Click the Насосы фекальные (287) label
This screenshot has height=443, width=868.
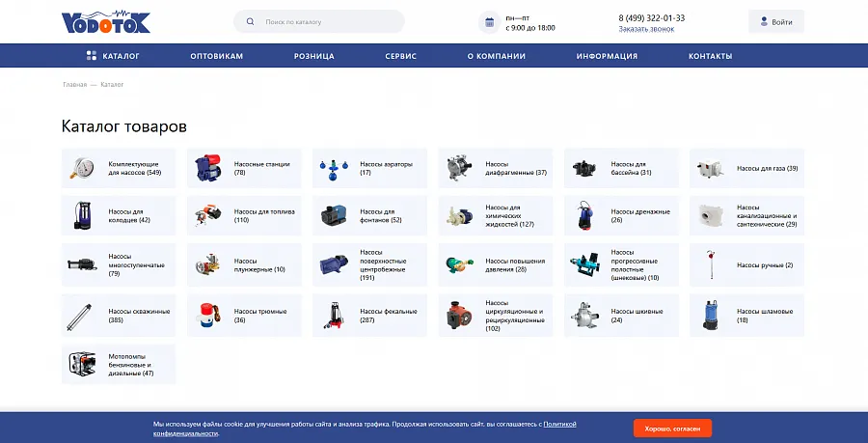(x=388, y=316)
